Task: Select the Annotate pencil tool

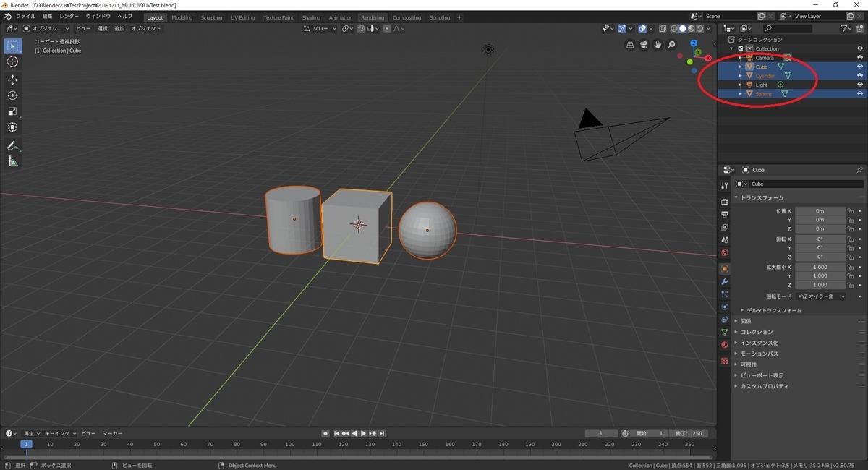Action: pos(12,145)
